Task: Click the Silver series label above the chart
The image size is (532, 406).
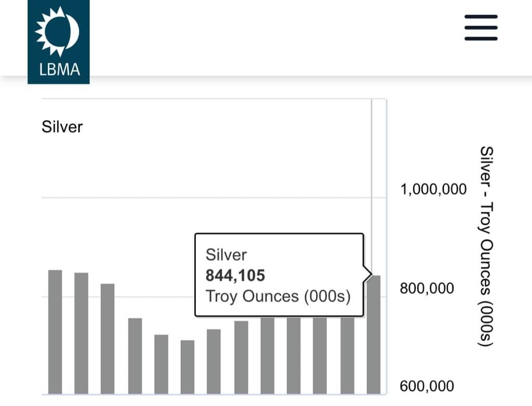Action: [62, 127]
